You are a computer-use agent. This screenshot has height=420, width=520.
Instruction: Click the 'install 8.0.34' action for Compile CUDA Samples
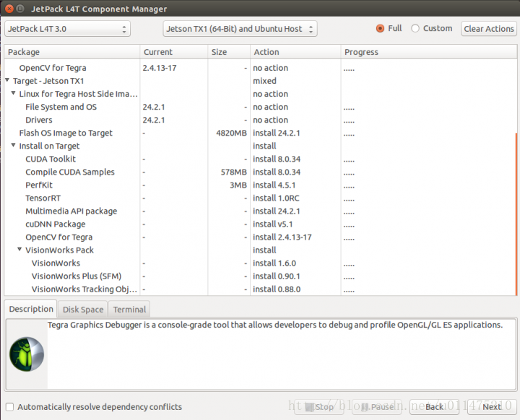click(x=277, y=172)
